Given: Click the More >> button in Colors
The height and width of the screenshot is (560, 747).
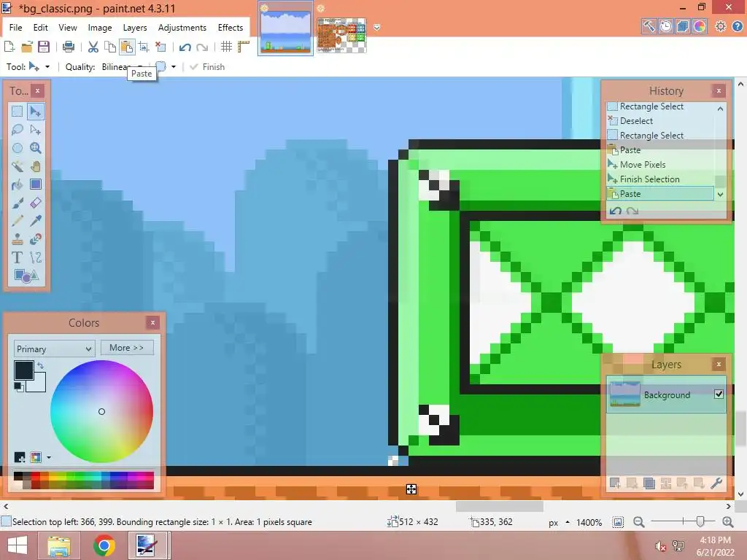Looking at the screenshot, I should coord(127,348).
